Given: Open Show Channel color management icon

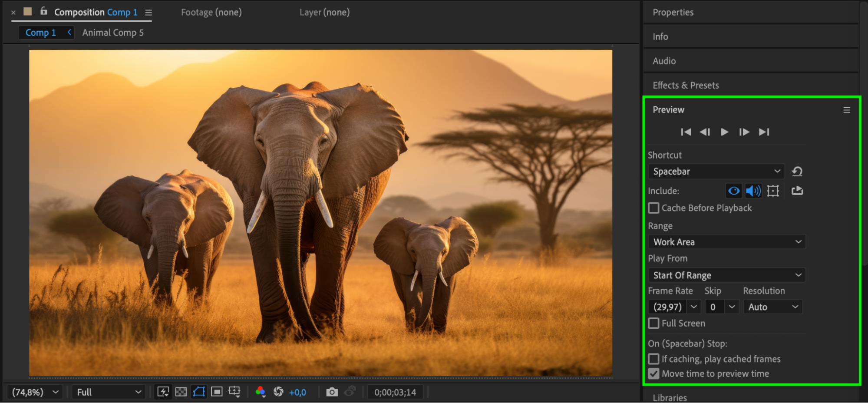Looking at the screenshot, I should point(260,392).
